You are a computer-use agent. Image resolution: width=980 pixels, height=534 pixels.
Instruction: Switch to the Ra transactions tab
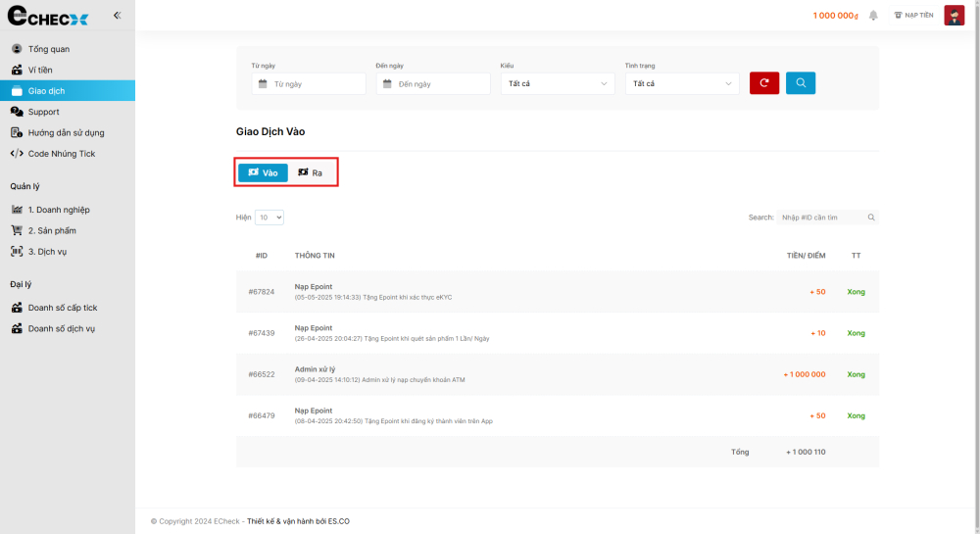coord(311,173)
